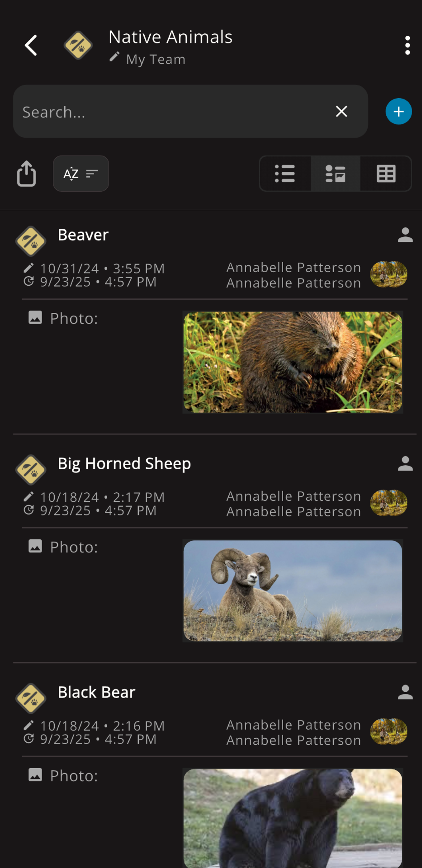Tap the person icon on Big Horned Sheep
The image size is (422, 868).
[x=405, y=464]
